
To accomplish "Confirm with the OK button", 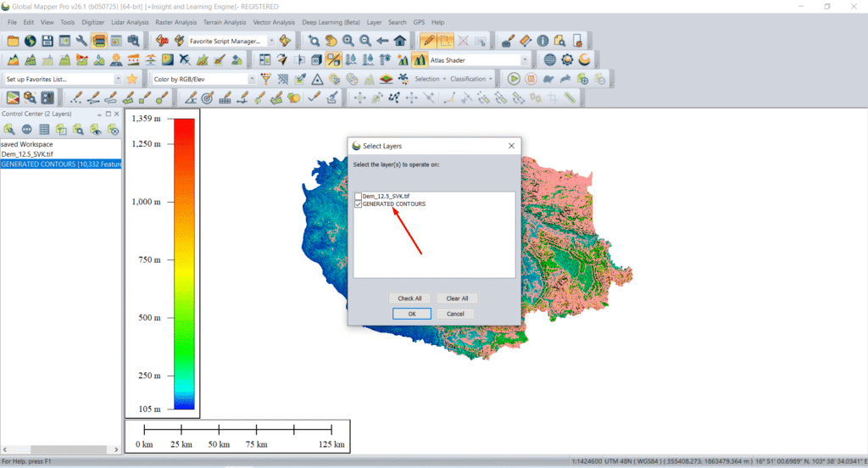I will (412, 314).
